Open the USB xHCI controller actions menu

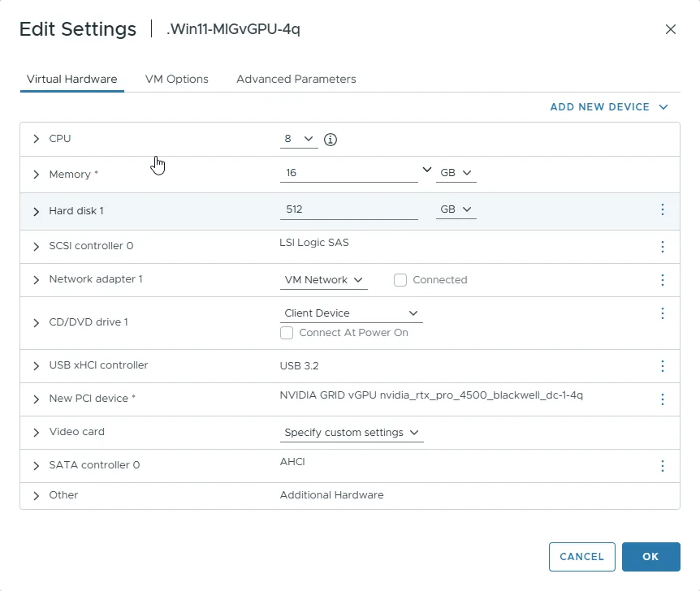click(x=662, y=365)
